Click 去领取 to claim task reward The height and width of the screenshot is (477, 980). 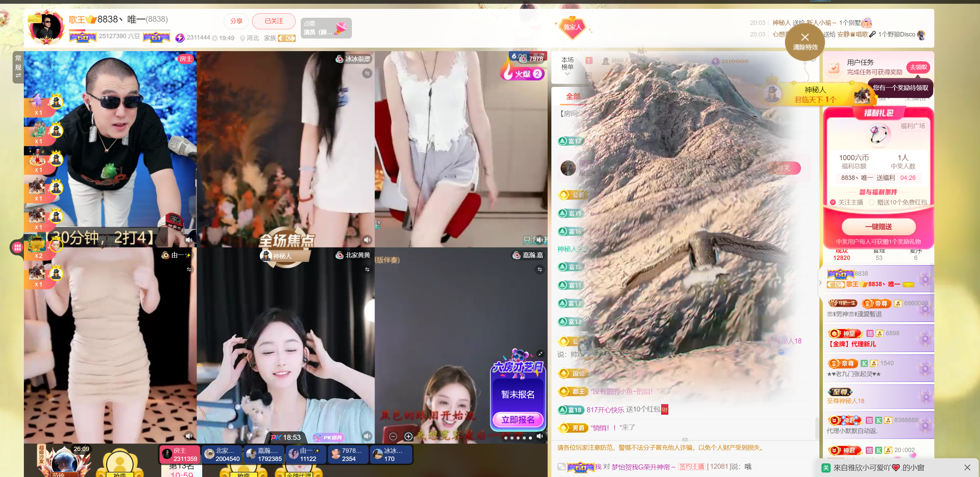point(918,67)
